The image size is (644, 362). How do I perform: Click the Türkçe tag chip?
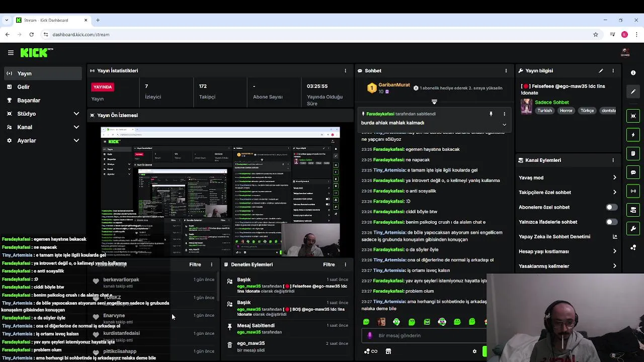pyautogui.click(x=587, y=111)
